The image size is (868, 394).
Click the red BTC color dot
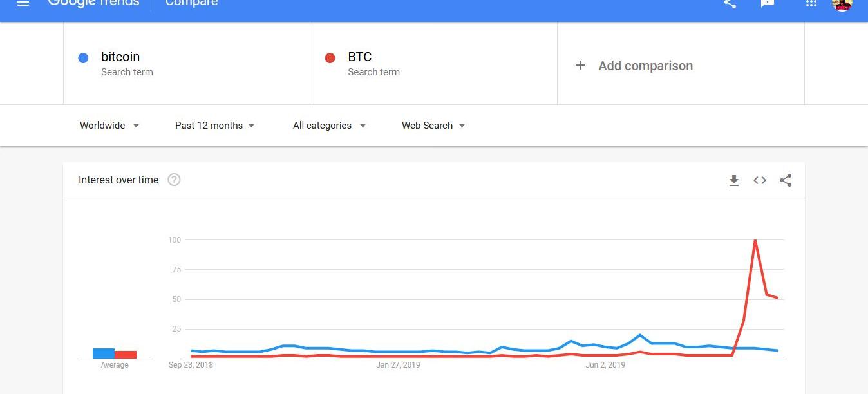click(330, 58)
